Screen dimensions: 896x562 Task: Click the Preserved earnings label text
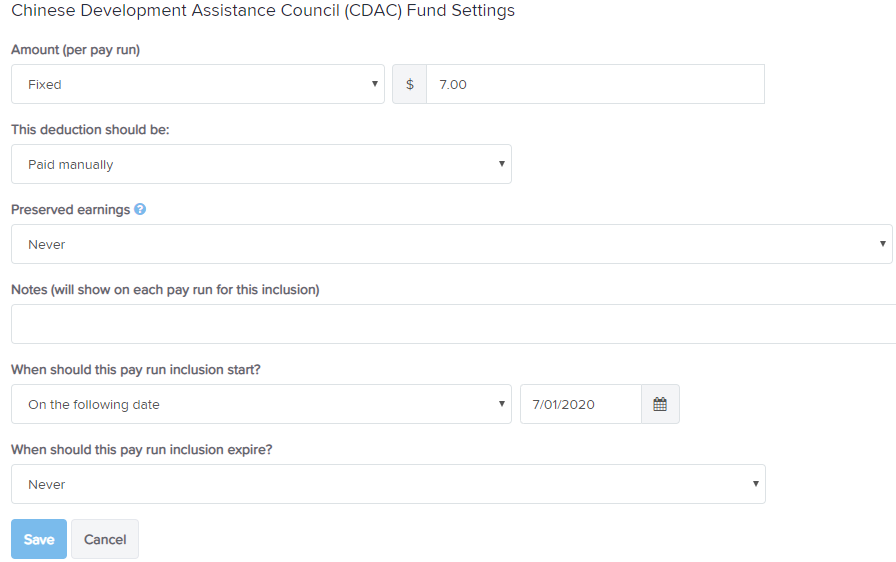click(x=71, y=210)
